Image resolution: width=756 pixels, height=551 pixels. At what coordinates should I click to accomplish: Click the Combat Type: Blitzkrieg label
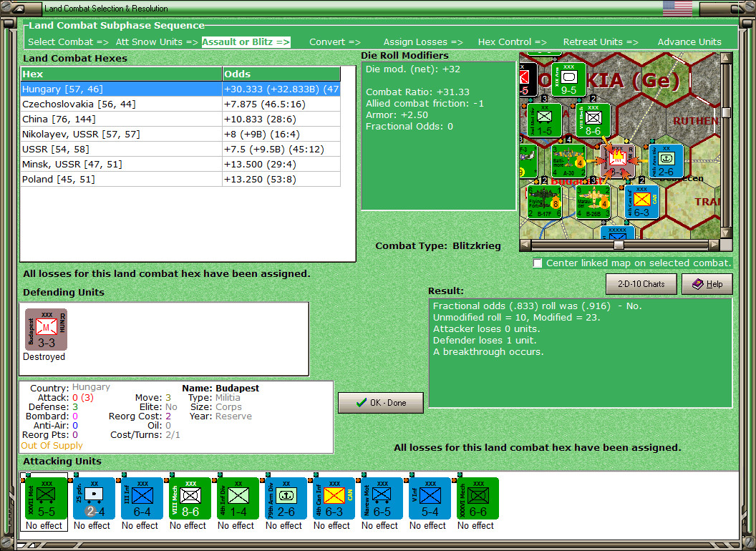pyautogui.click(x=438, y=246)
